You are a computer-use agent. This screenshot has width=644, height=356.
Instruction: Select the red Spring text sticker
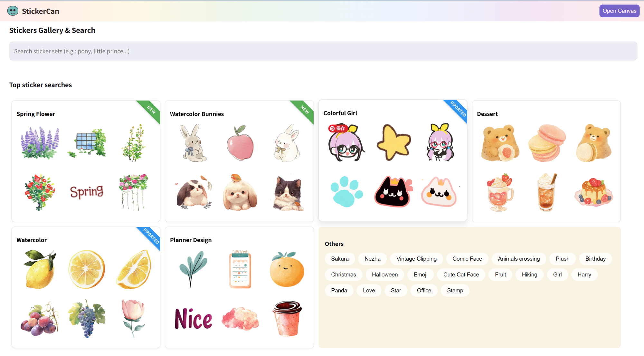point(87,192)
